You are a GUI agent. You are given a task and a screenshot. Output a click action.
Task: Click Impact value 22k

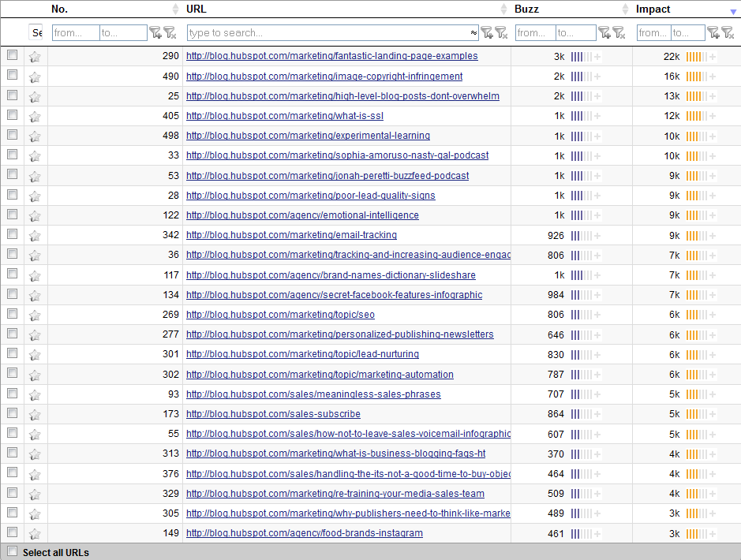tap(672, 57)
